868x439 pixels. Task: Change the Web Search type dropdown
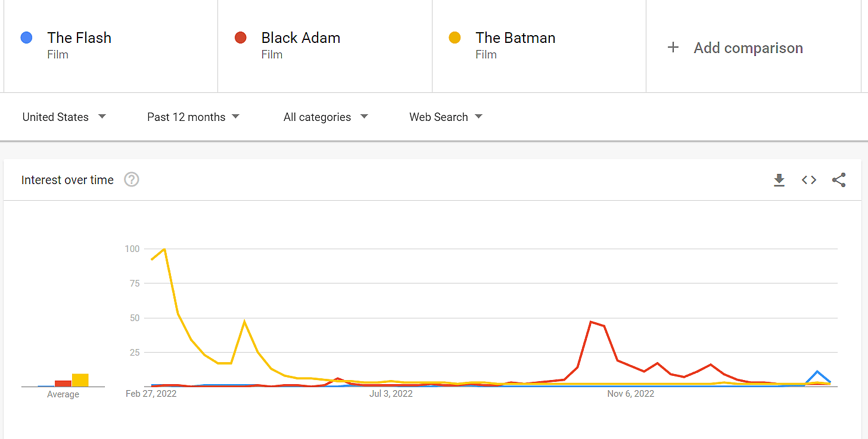point(445,117)
